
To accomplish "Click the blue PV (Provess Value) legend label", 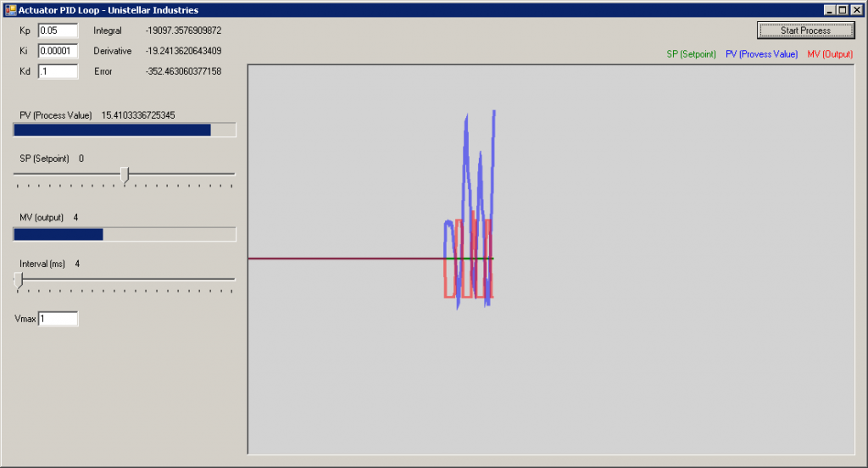I will (x=762, y=54).
